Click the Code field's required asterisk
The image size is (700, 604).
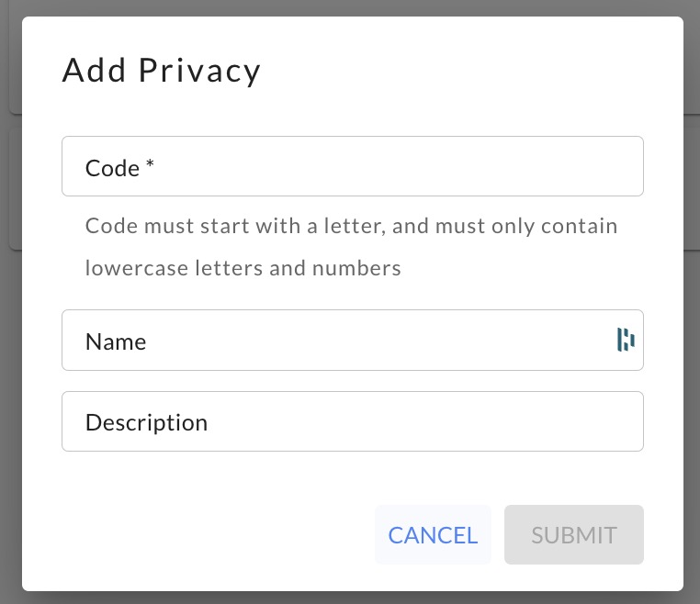pyautogui.click(x=150, y=163)
